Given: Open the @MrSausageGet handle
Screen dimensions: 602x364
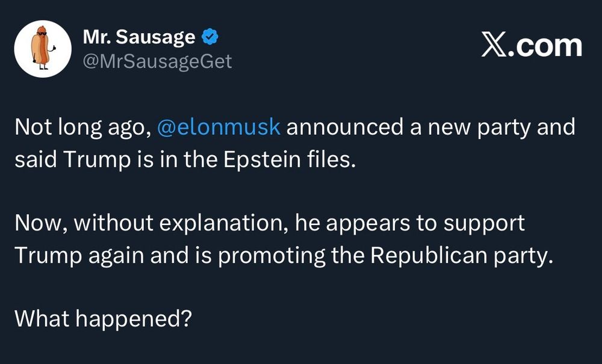Looking at the screenshot, I should point(157,61).
